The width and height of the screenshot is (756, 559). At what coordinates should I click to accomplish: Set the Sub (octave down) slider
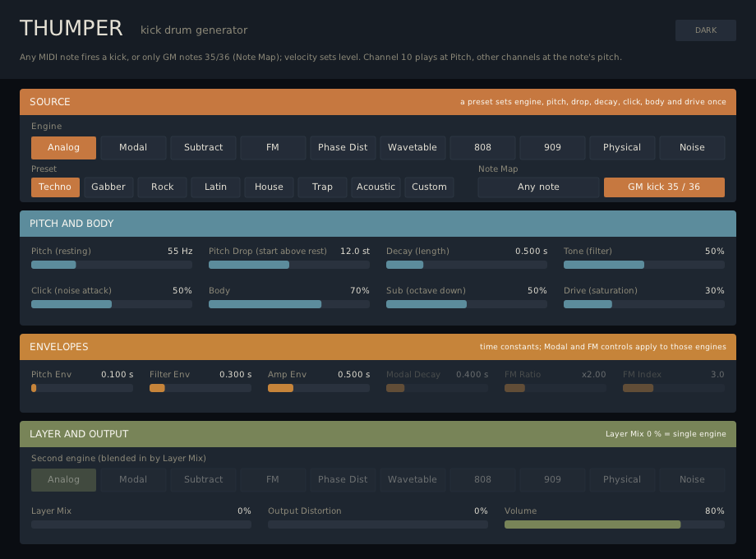pyautogui.click(x=467, y=304)
